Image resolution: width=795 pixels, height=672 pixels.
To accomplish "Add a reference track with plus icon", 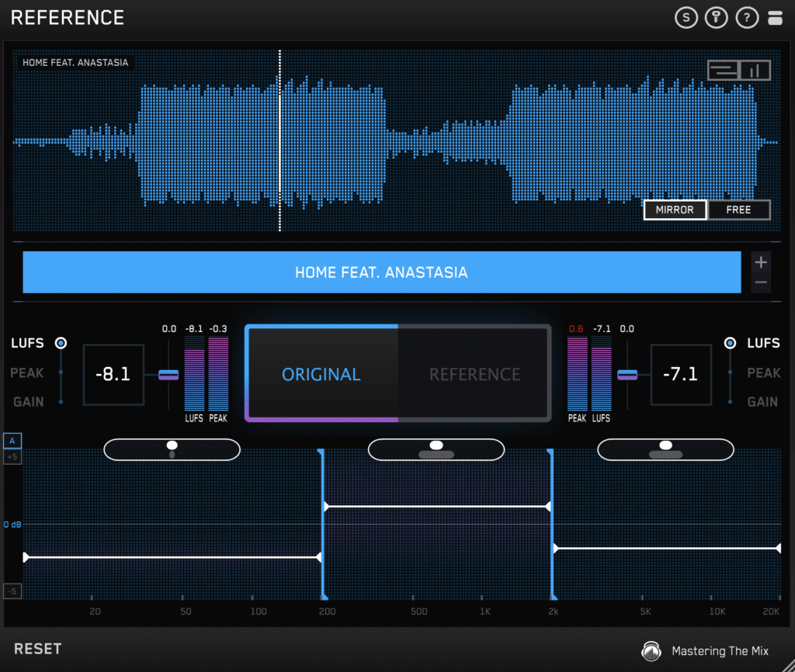I will [761, 262].
